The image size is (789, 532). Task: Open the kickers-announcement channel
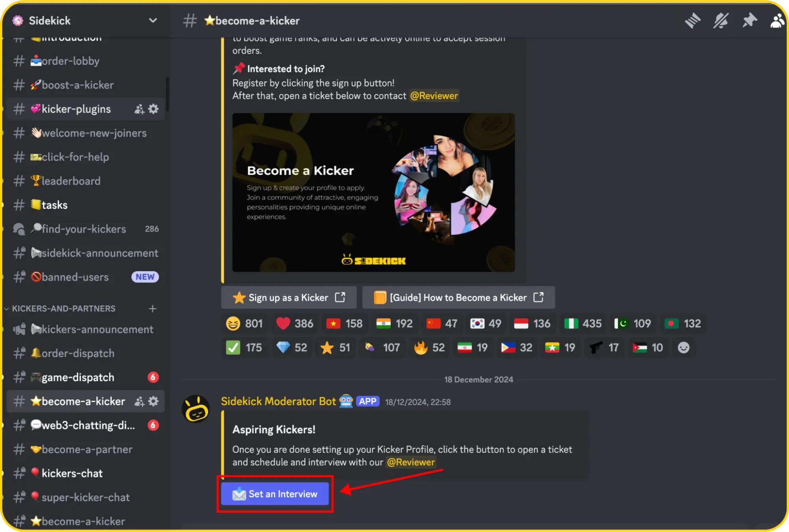point(86,329)
